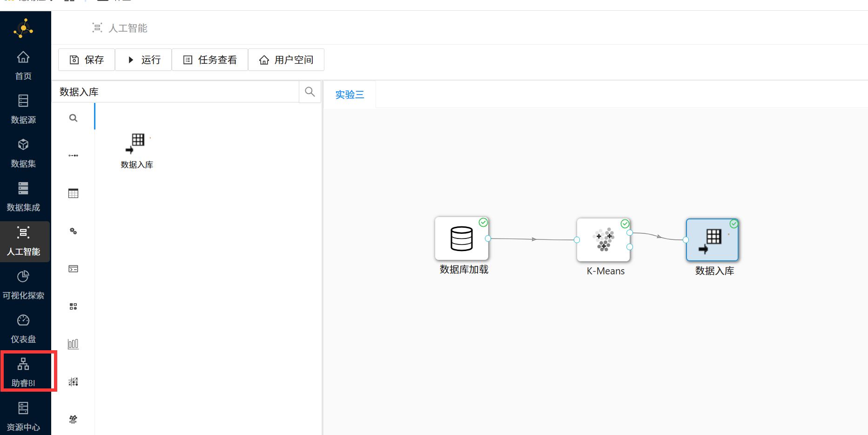Open 数据集 in the sidebar

coord(23,153)
